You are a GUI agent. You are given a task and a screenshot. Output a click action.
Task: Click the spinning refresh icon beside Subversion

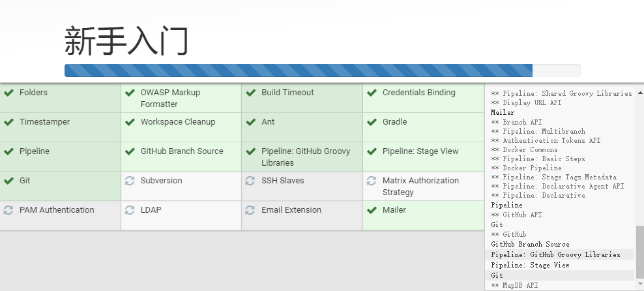click(130, 181)
